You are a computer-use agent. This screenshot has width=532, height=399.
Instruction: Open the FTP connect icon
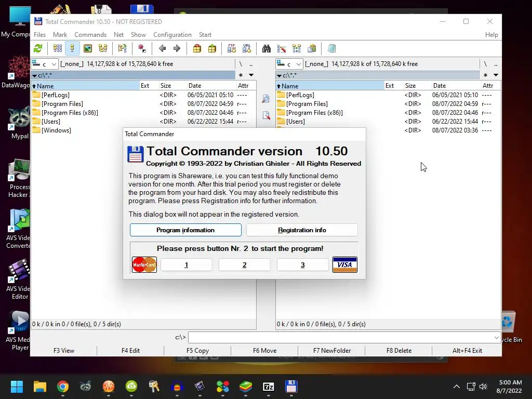[x=232, y=48]
